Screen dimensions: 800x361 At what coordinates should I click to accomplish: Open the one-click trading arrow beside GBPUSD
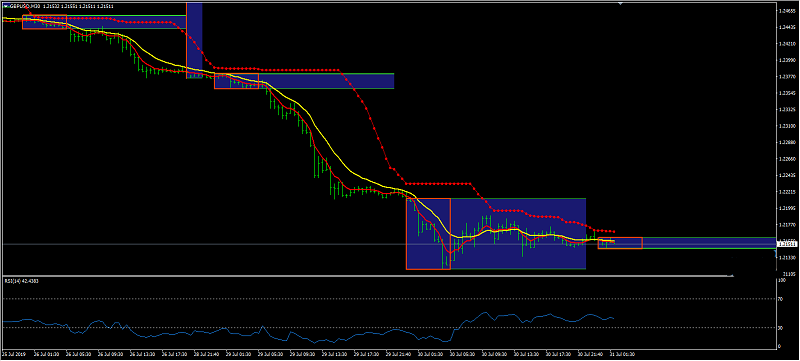5,5
